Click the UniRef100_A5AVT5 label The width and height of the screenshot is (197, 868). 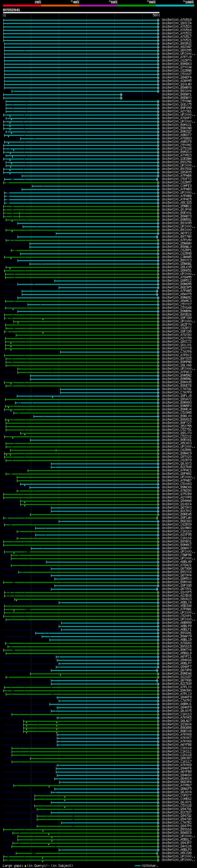click(177, 294)
